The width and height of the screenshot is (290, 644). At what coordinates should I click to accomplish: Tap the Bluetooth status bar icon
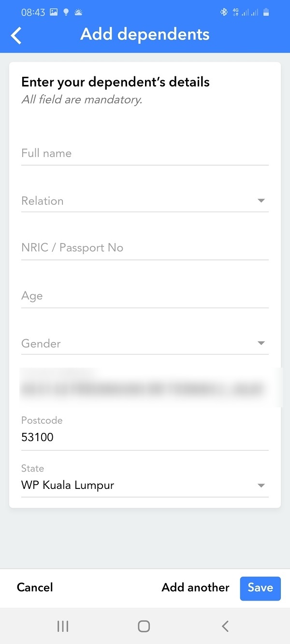coord(224,12)
